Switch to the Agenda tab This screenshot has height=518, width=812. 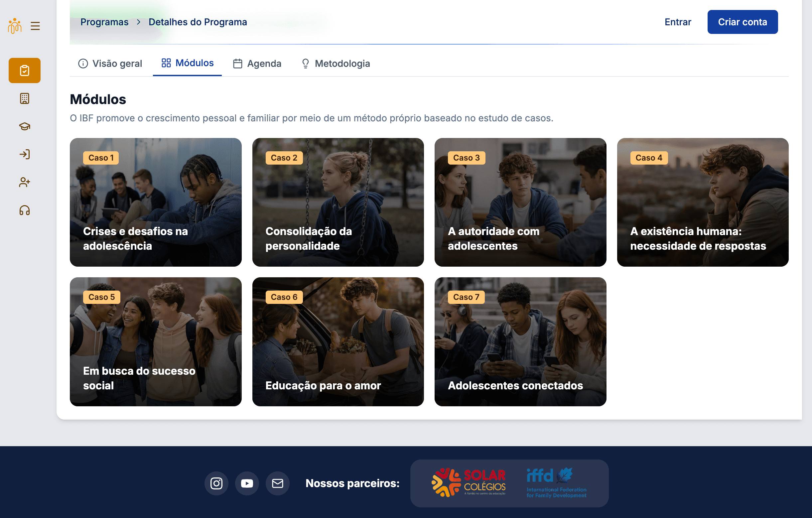[257, 64]
